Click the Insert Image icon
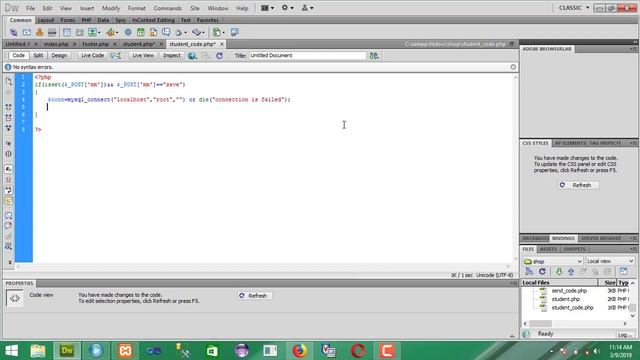This screenshot has height=360, width=640. (x=92, y=32)
